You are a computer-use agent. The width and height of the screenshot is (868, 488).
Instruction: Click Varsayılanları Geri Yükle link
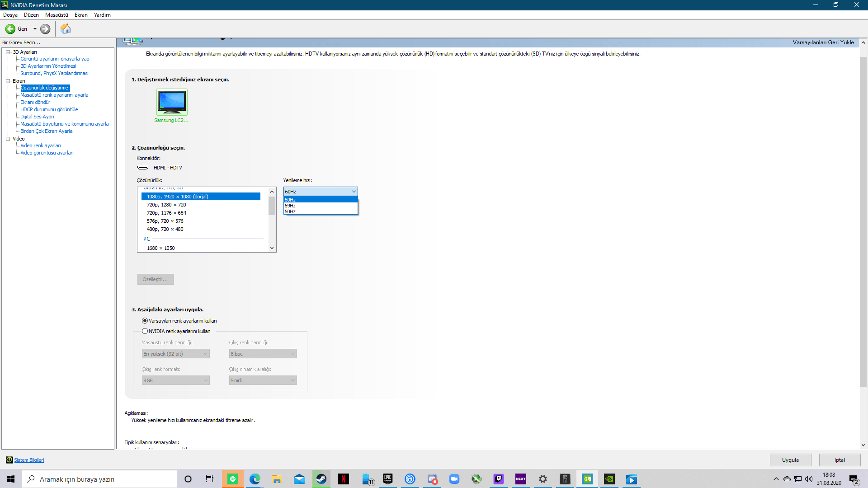823,42
